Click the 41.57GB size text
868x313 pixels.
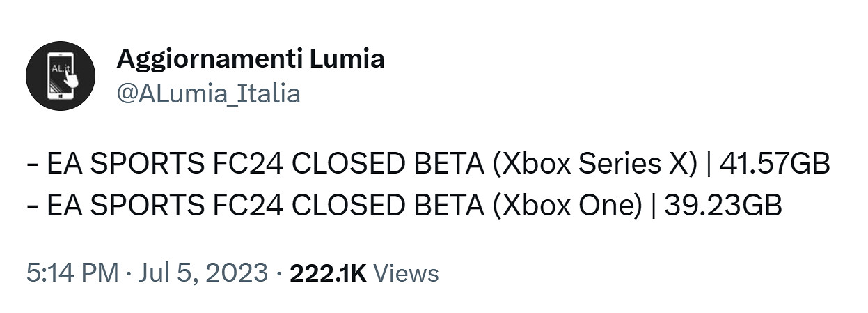(x=775, y=165)
